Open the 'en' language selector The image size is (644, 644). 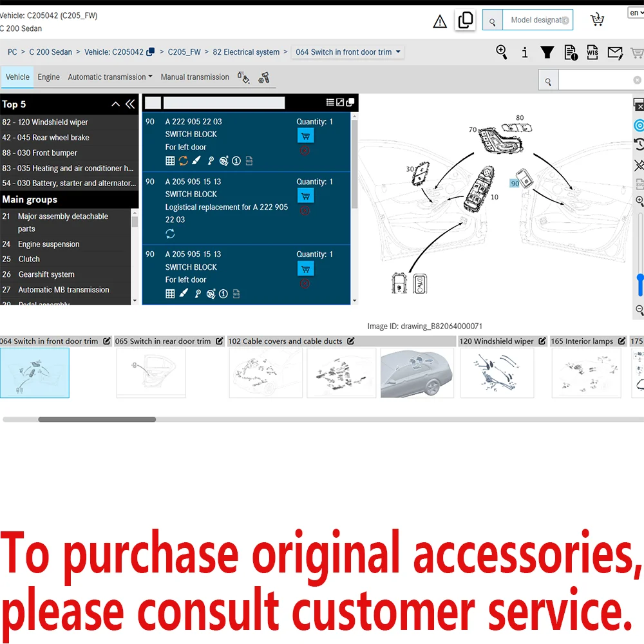click(636, 13)
